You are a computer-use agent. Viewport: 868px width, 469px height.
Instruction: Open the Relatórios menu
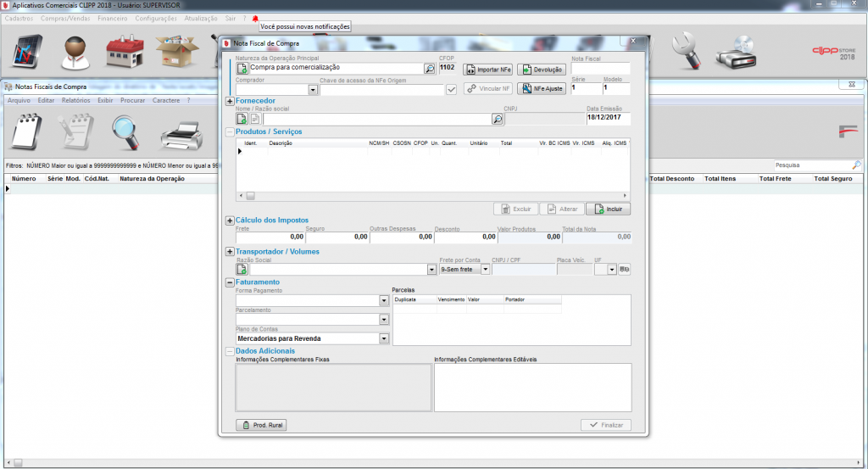76,100
